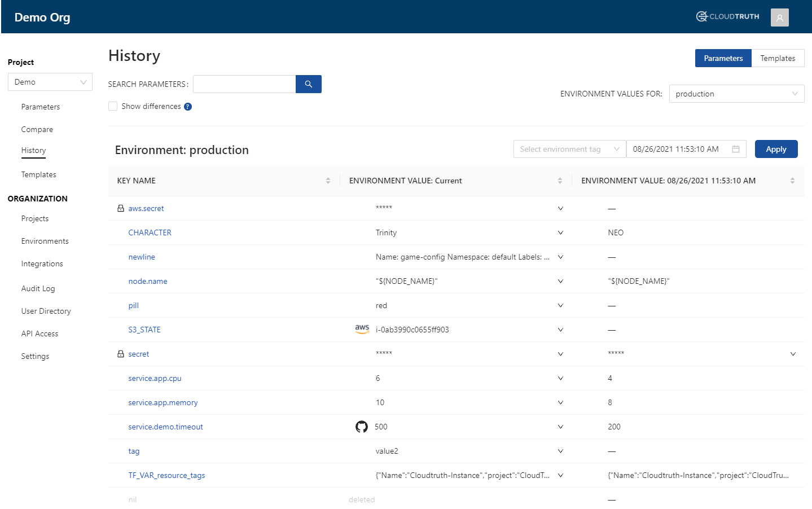This screenshot has height=509, width=812.
Task: Open the production environment values dropdown
Action: click(736, 94)
